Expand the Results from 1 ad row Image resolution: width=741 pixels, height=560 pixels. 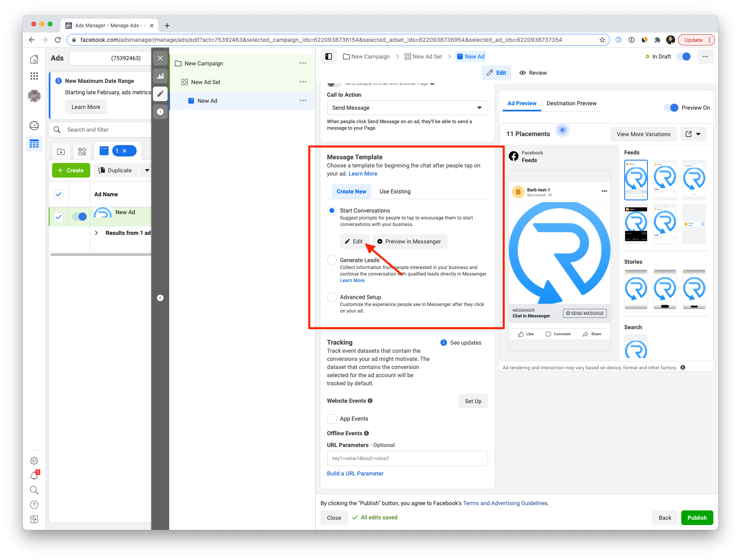[x=96, y=233]
